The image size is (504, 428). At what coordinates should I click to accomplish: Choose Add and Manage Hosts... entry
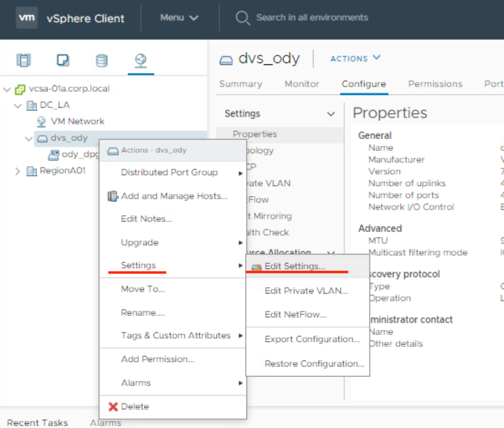pos(173,196)
